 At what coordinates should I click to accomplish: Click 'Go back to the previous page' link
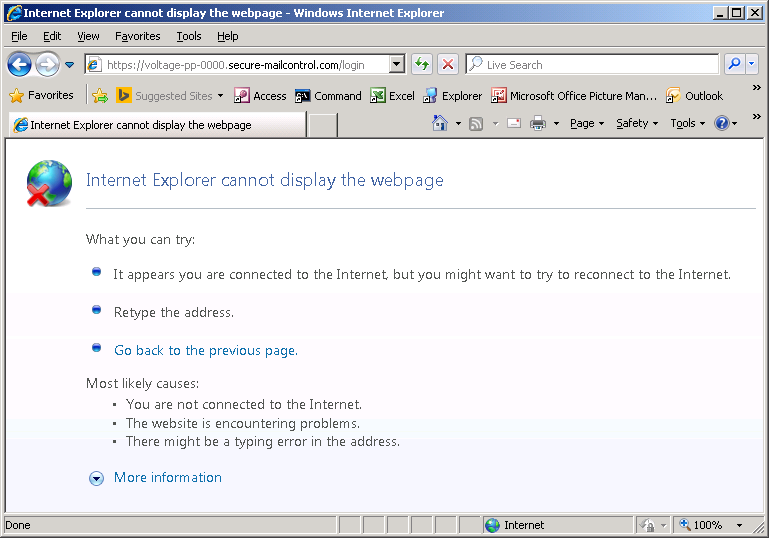click(x=206, y=350)
